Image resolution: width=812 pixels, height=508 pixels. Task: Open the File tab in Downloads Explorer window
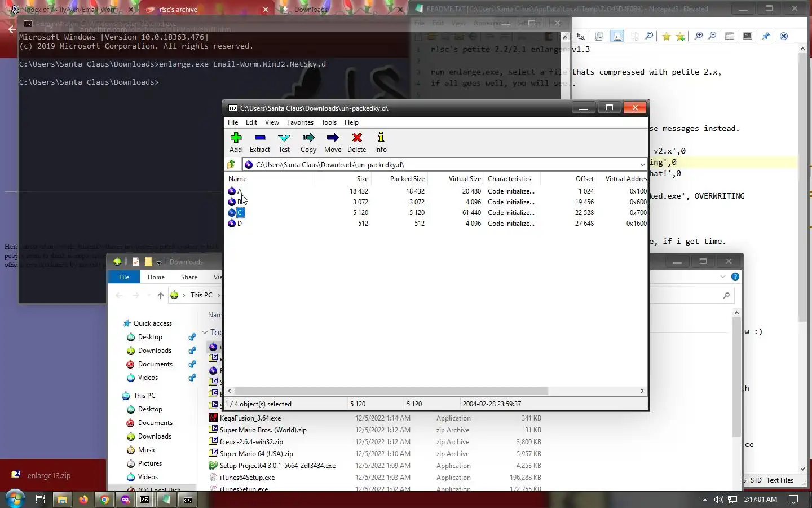[124, 277]
